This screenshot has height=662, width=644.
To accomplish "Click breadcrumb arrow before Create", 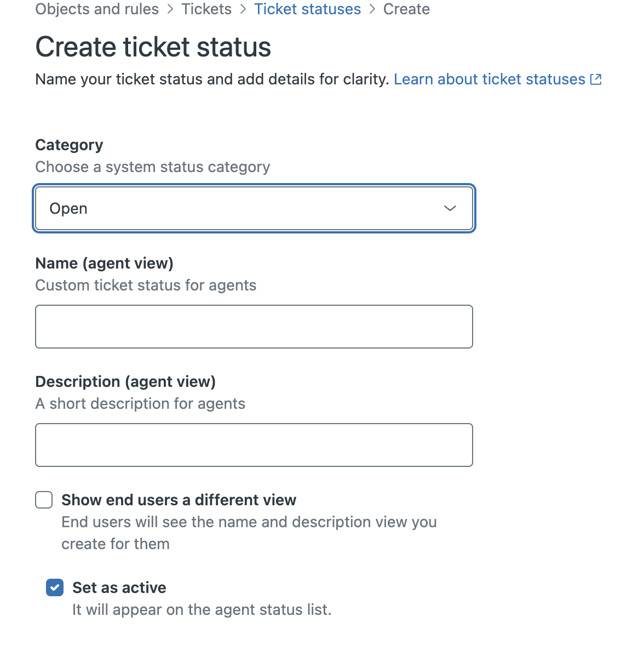I will point(372,9).
